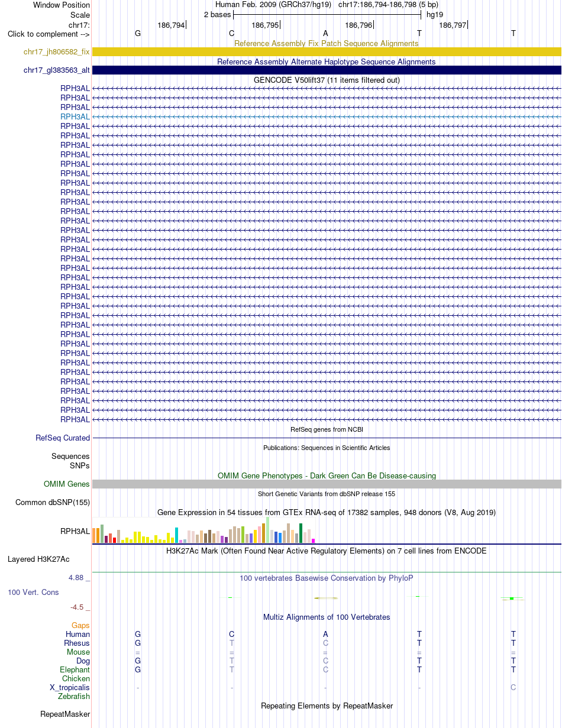Click the RepeatMasker track label
The height and width of the screenshot is (728, 562).
65,714
